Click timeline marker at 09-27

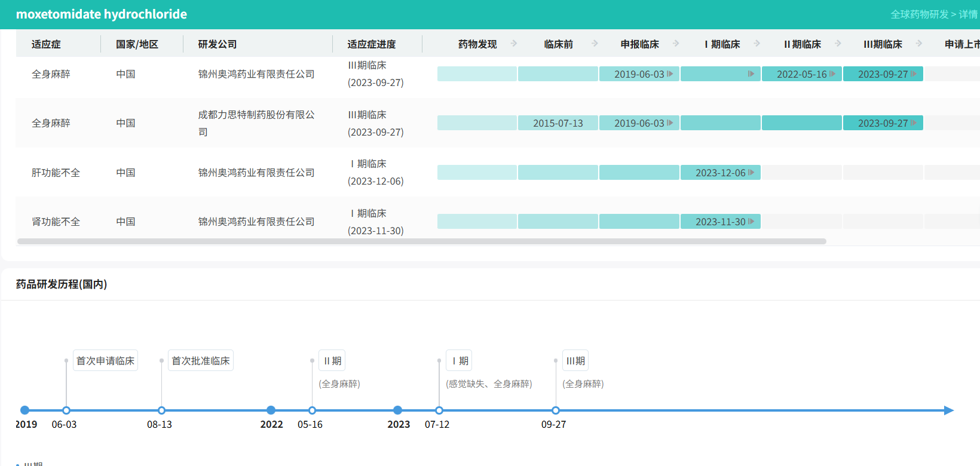pyautogui.click(x=556, y=410)
